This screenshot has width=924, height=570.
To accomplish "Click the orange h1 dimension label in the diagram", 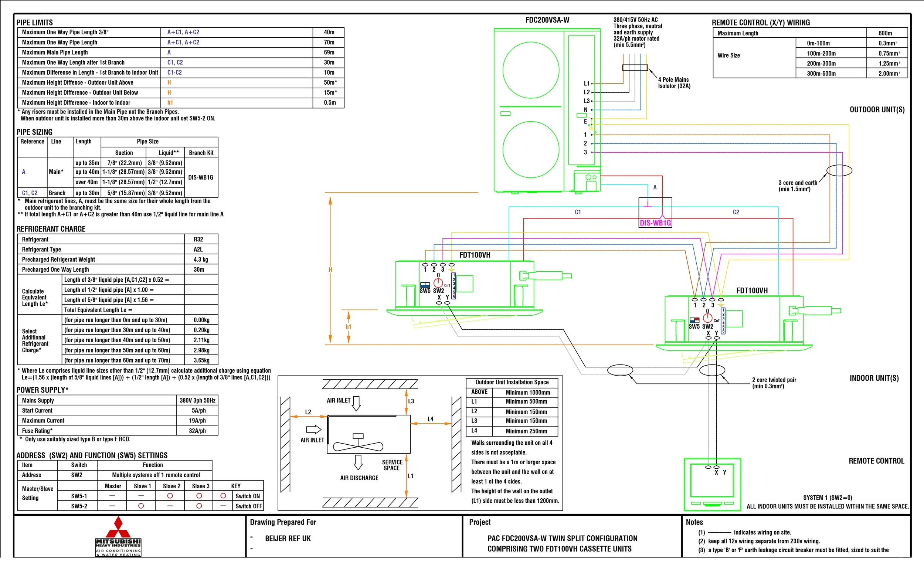I will point(349,326).
